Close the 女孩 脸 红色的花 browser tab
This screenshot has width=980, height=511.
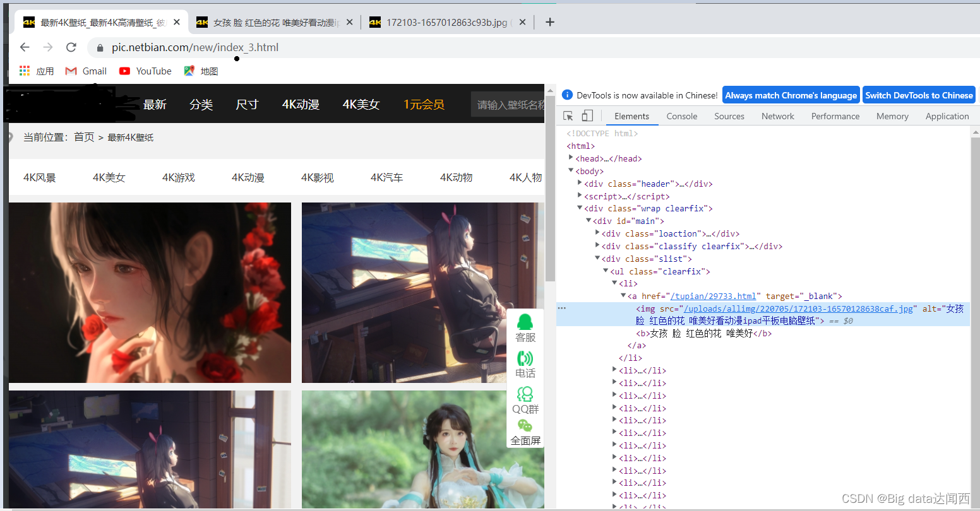click(350, 22)
